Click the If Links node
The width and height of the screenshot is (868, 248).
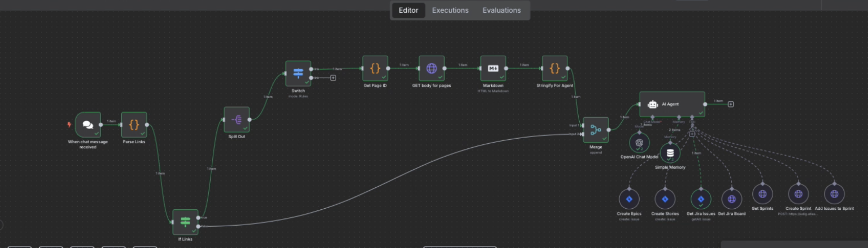[x=185, y=222]
